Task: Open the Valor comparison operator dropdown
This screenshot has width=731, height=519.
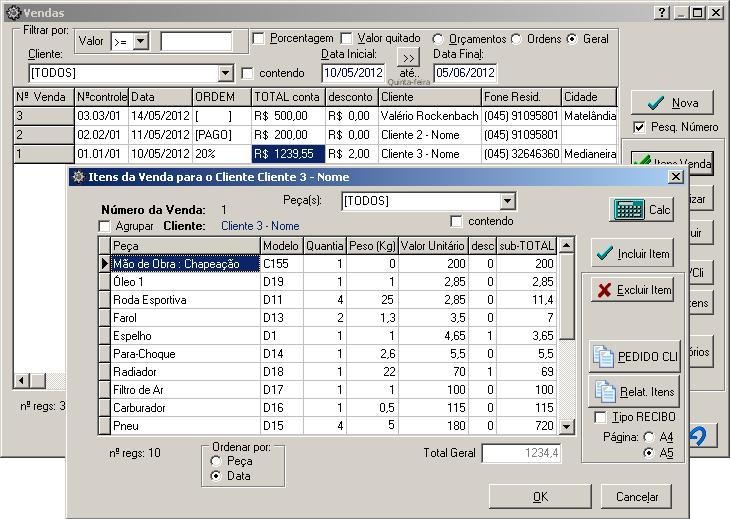Action: (x=140, y=42)
